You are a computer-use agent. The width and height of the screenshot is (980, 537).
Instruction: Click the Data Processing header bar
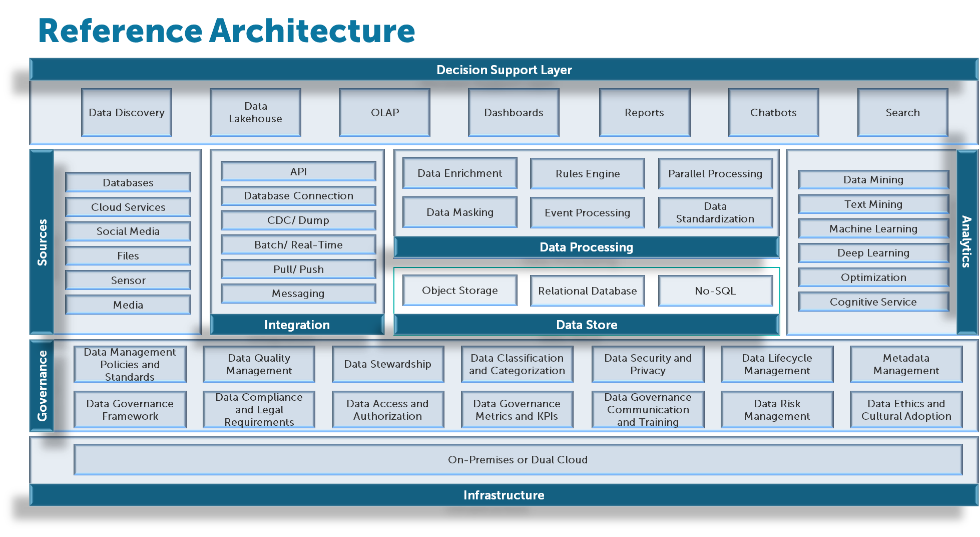click(x=587, y=247)
